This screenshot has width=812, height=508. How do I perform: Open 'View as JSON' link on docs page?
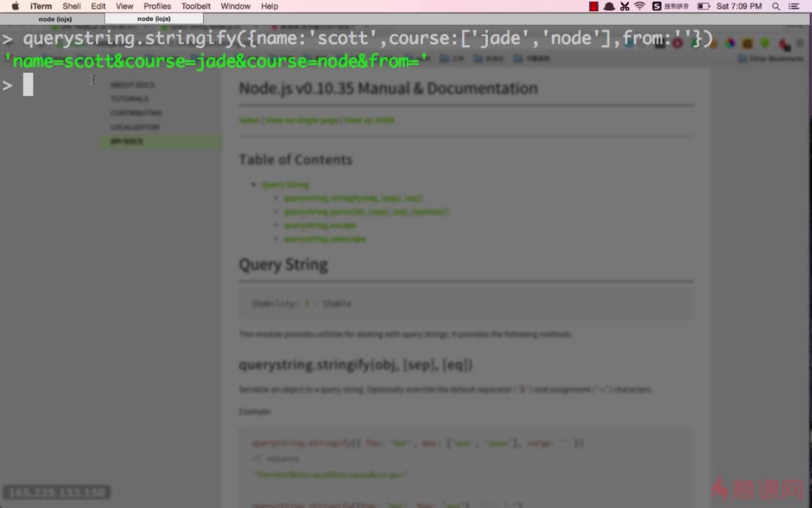click(369, 120)
